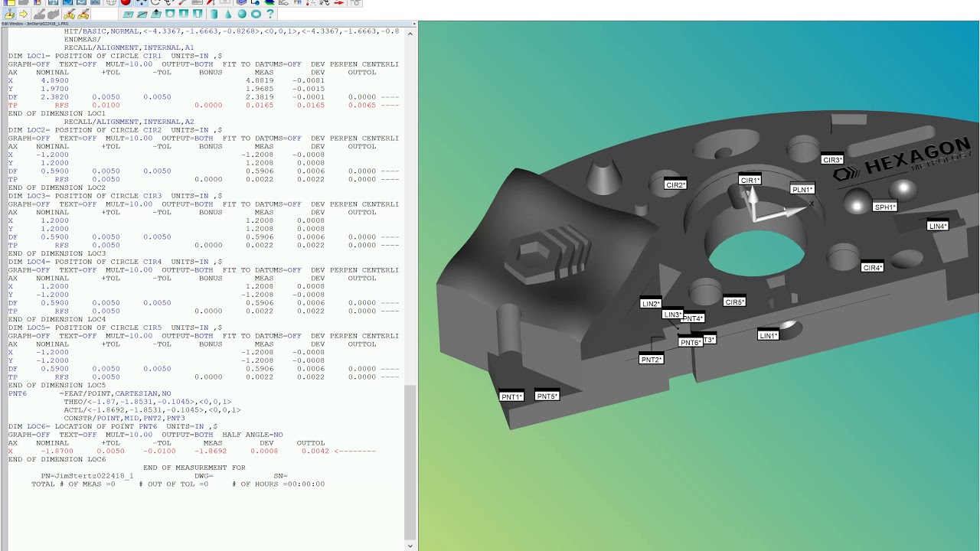The image size is (980, 551).
Task: Click the Edit Window scroll-down arrow
Action: point(411,546)
